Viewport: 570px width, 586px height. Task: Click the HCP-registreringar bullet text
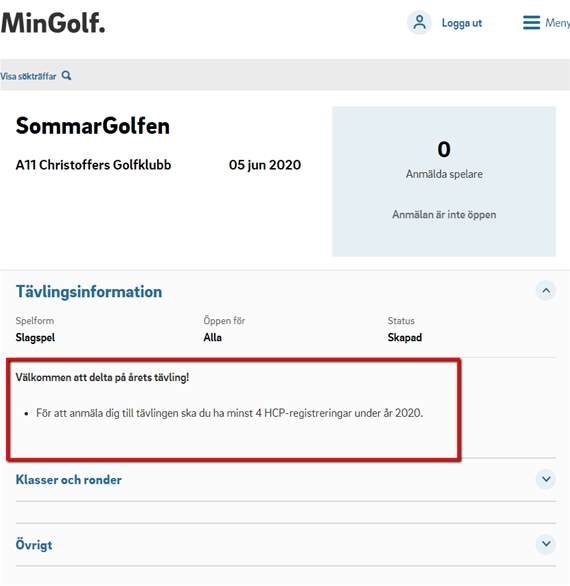pyautogui.click(x=229, y=413)
